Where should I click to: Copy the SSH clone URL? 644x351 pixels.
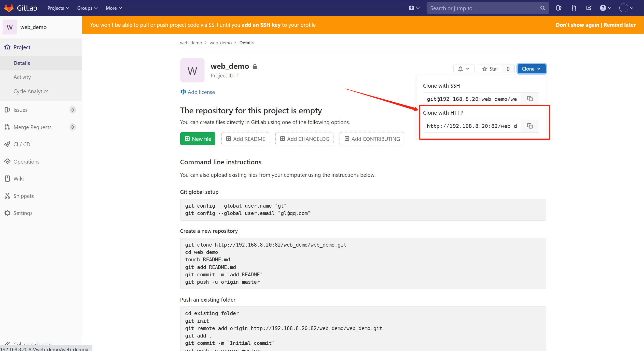tap(530, 99)
